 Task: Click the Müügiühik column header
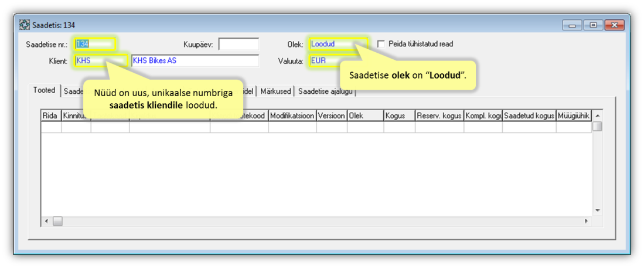[574, 116]
